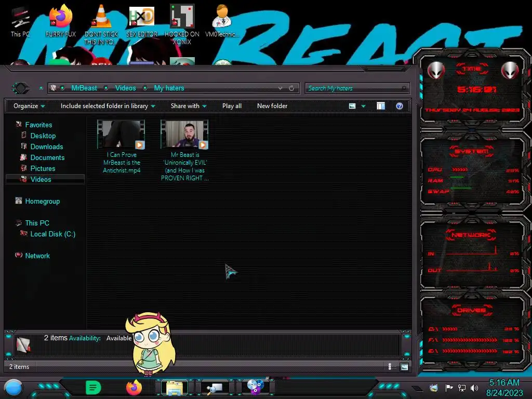Open the monitor tool taskbar icon
This screenshot has width=532, height=399.
(x=214, y=388)
